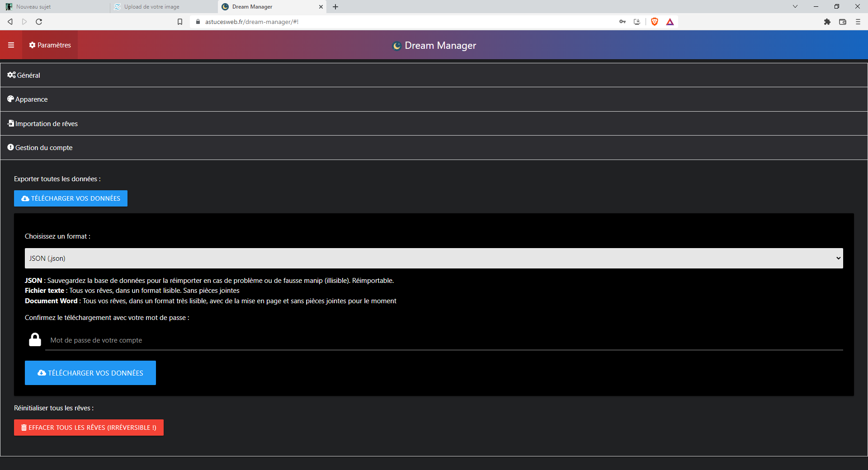Switch to the Nouveau sujet tab
The width and height of the screenshot is (868, 470).
(x=54, y=7)
